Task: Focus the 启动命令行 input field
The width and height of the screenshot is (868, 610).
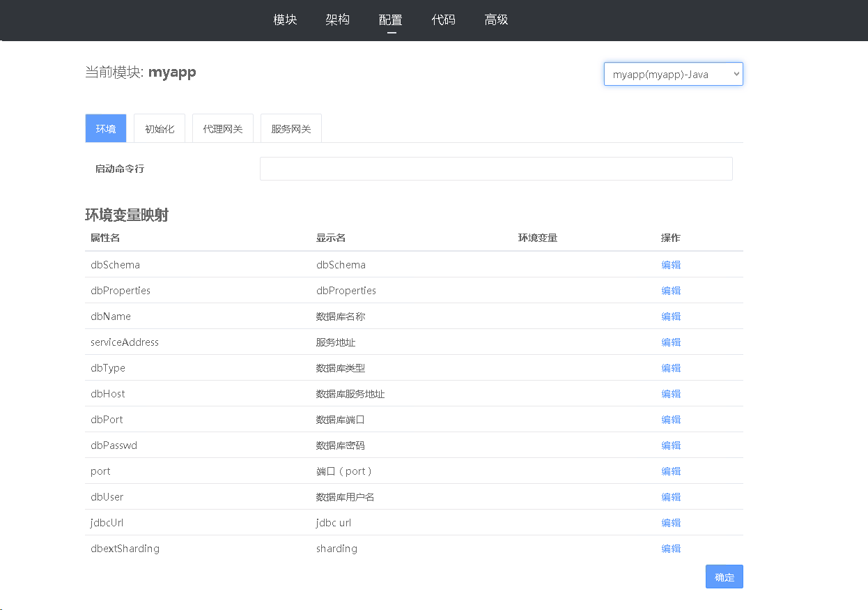Action: coord(496,169)
